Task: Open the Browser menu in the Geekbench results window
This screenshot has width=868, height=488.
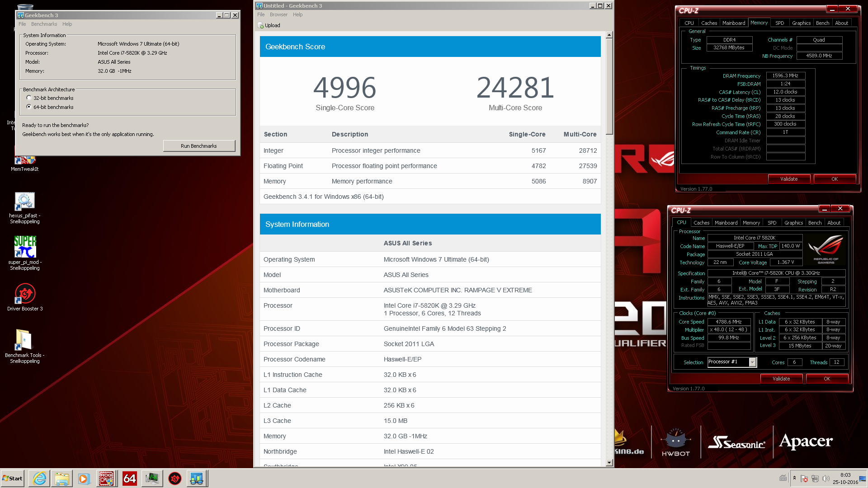Action: tap(278, 15)
